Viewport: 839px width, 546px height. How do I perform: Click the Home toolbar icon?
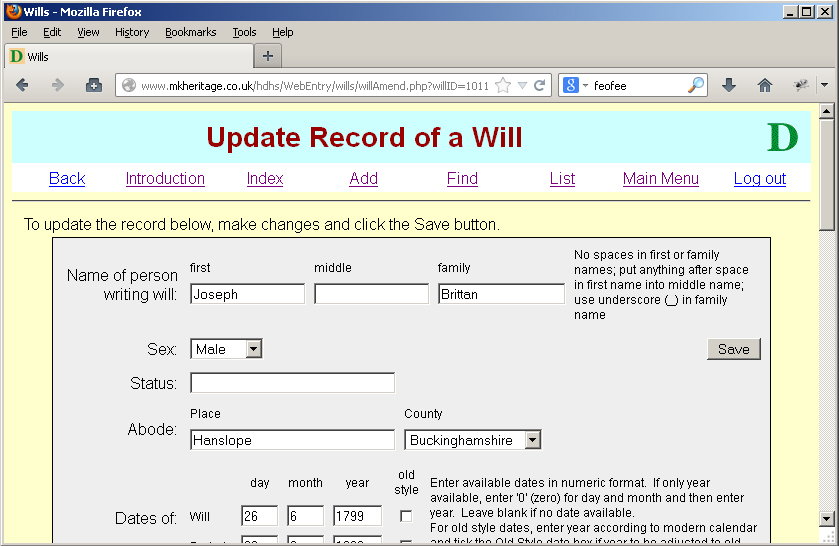coord(765,86)
